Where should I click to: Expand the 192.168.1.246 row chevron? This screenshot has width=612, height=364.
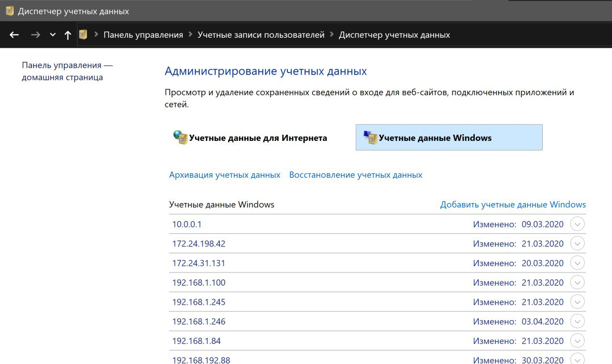[578, 321]
